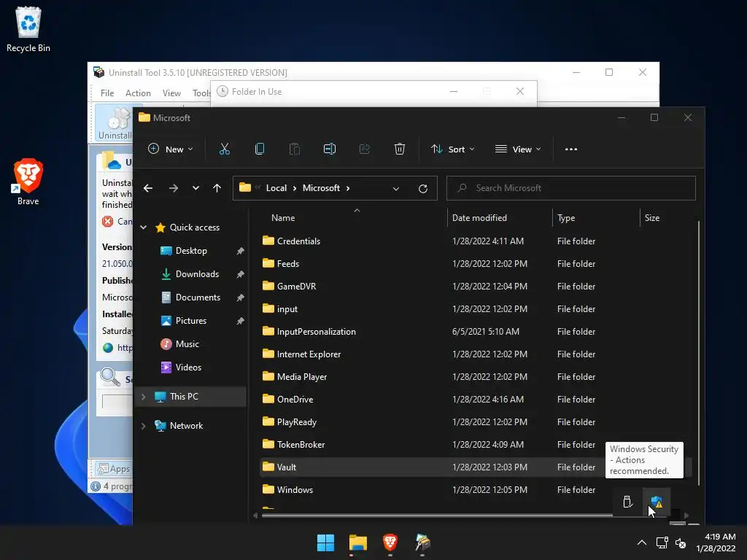747x560 pixels.
Task: Click Local in the address breadcrumb
Action: pyautogui.click(x=276, y=188)
